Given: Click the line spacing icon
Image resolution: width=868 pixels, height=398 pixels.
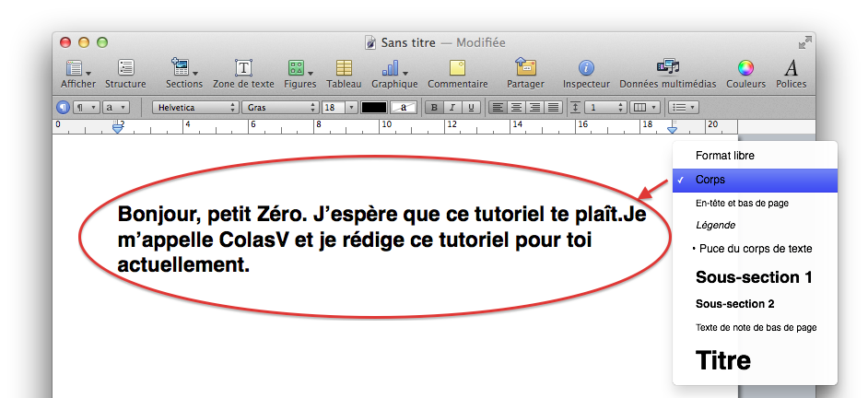Looking at the screenshot, I should [x=576, y=108].
